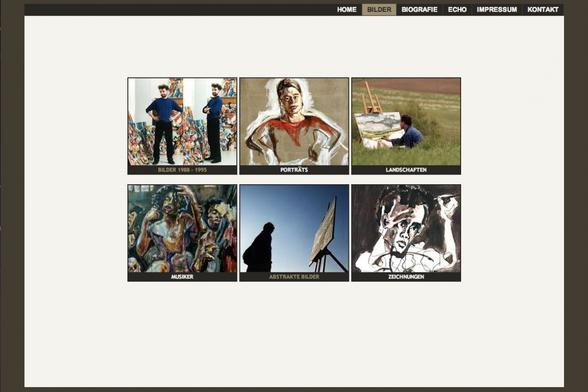This screenshot has height=392, width=588.
Task: Click the ZEICHNUNGEN caption link
Action: pyautogui.click(x=406, y=277)
